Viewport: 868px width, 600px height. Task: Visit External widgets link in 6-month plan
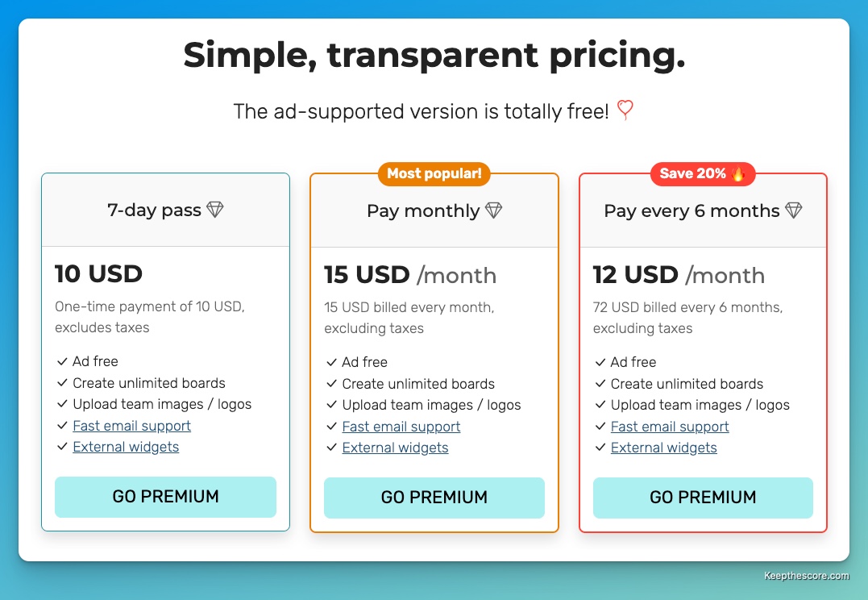tap(664, 448)
